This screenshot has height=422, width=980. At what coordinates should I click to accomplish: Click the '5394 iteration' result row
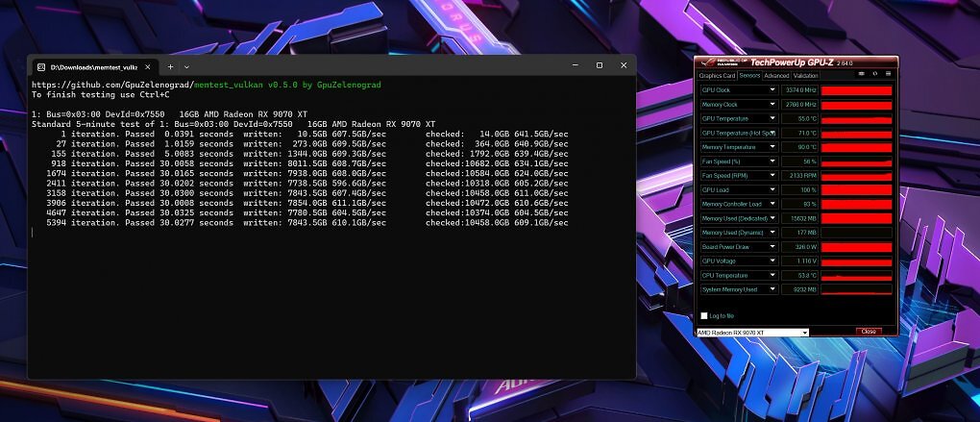[306, 223]
